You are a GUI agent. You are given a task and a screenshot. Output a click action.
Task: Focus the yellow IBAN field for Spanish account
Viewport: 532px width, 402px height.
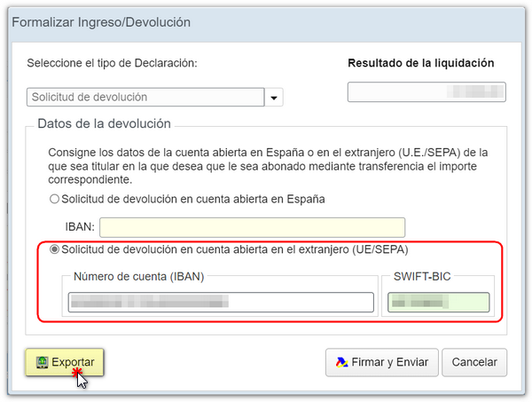pos(253,227)
